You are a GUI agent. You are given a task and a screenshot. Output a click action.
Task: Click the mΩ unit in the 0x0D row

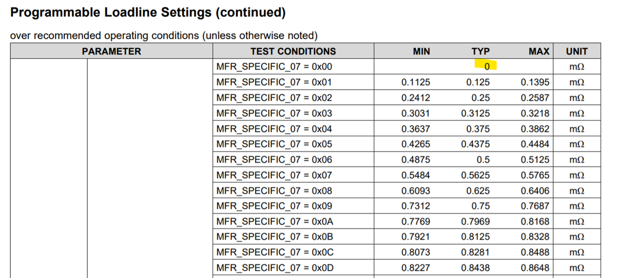576,268
